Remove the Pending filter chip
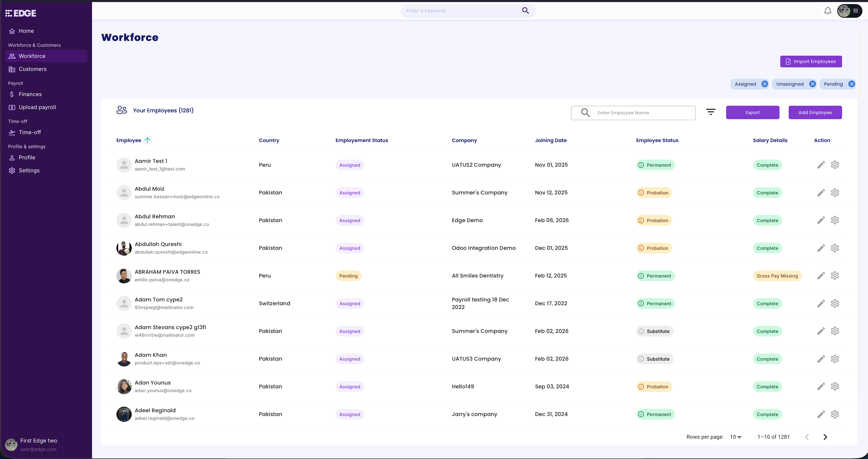Screen dimensions: 868x459 tap(851, 84)
